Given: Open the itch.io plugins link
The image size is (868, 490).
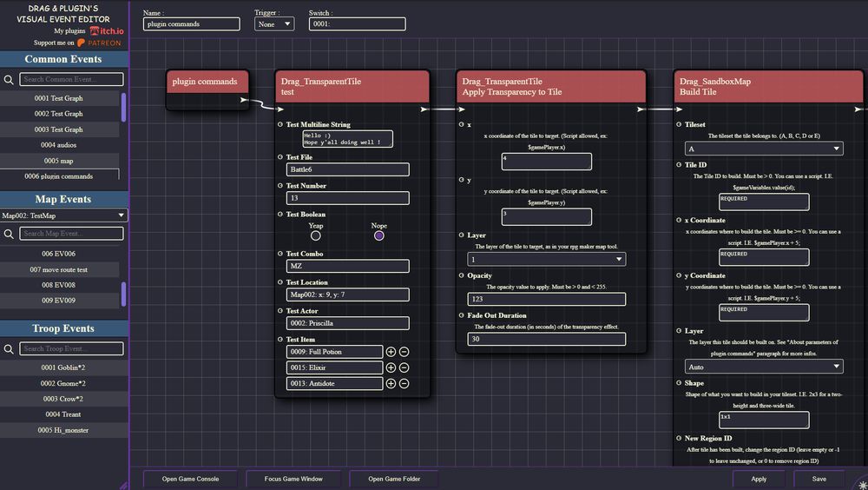Looking at the screenshot, I should click(107, 31).
